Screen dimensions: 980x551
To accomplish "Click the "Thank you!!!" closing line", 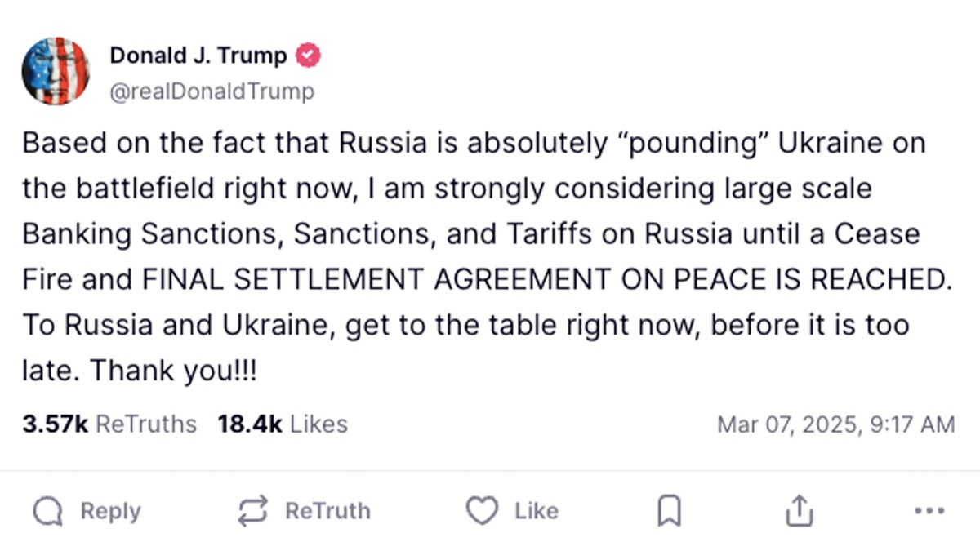I will point(173,371).
